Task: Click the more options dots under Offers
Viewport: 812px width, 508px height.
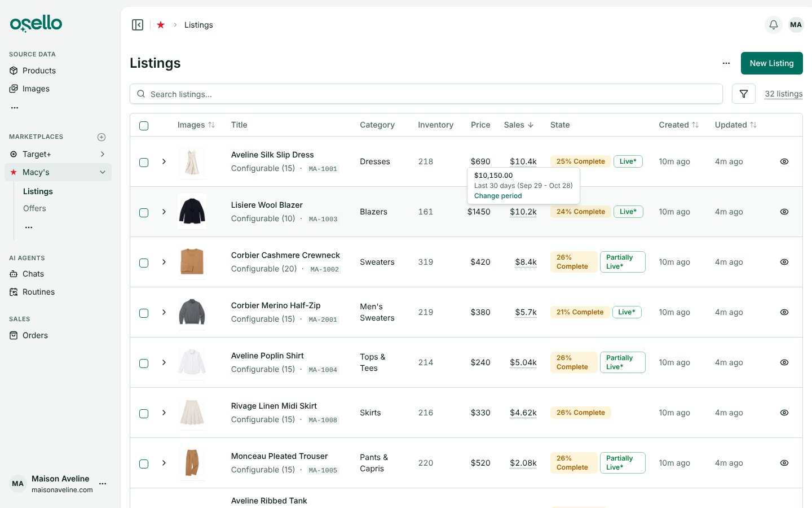Action: 29,227
